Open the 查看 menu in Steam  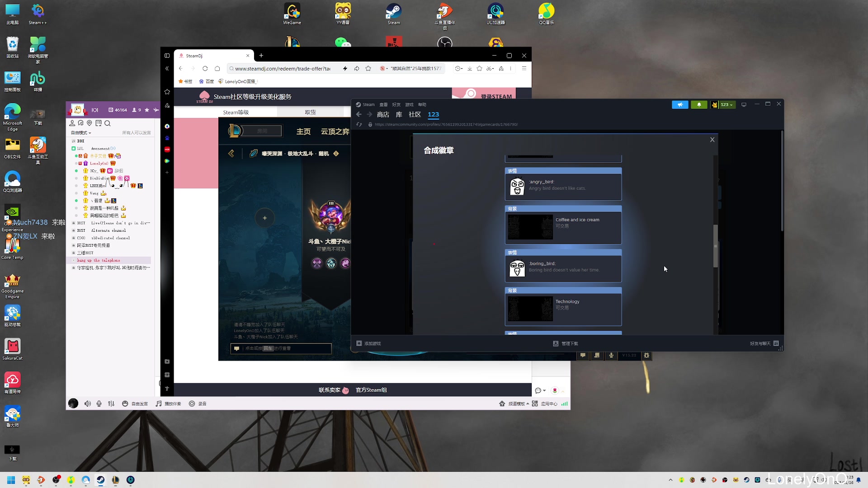click(383, 104)
